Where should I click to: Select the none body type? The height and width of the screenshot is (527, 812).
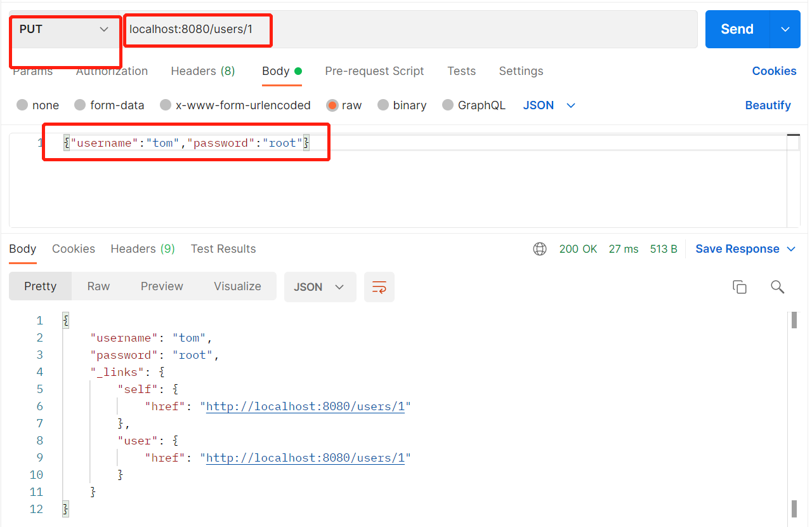coord(38,105)
